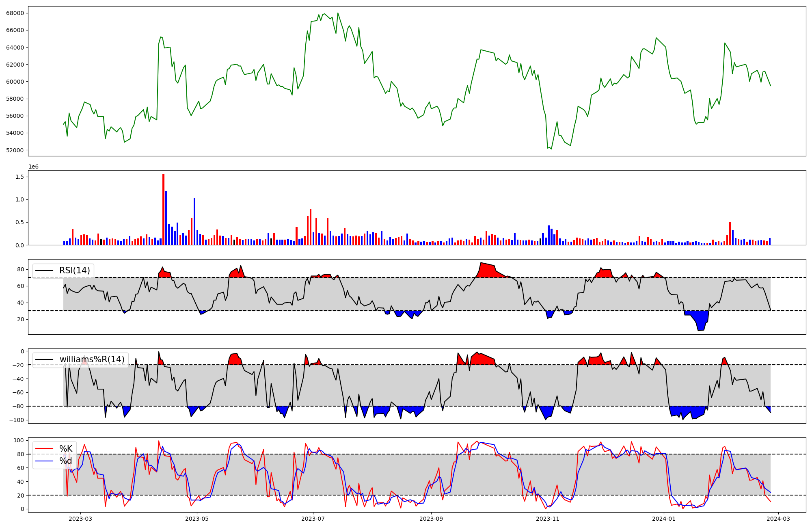Click the red %K legend line swatch
812x528 pixels.
click(x=45, y=449)
